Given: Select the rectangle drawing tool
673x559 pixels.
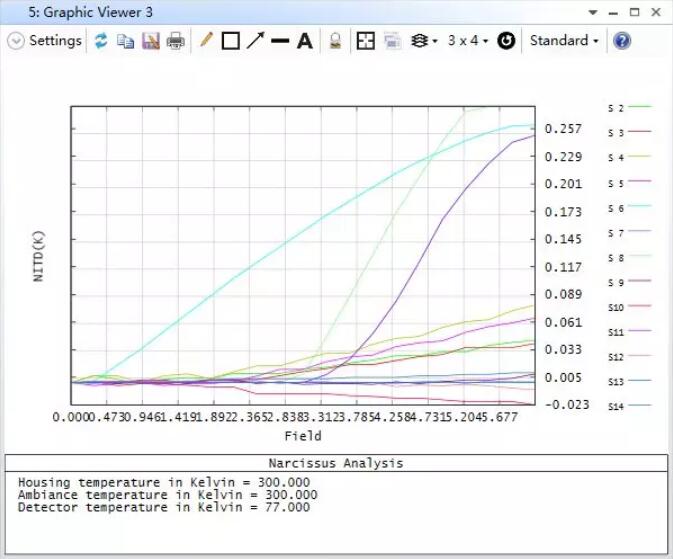Looking at the screenshot, I should (230, 41).
